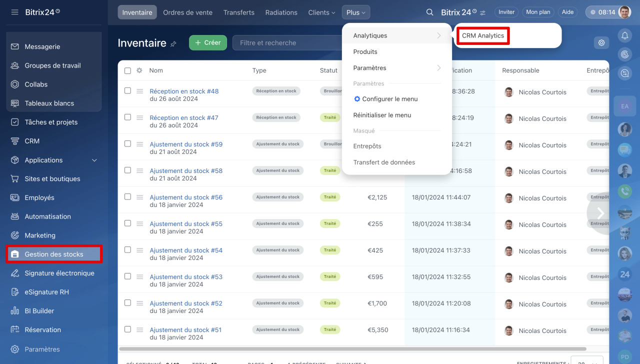The image size is (640, 364).
Task: Open row actions menu for Réception en stock #48
Action: pos(140,91)
